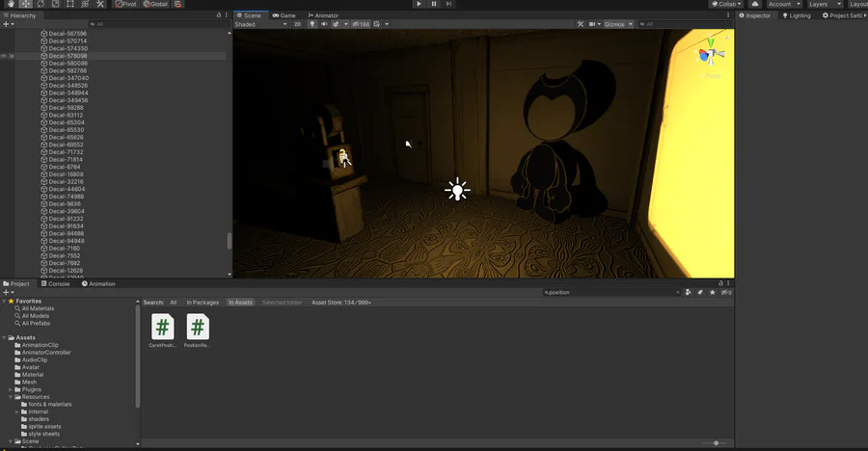Step one frame forward
This screenshot has height=451, width=868.
tap(448, 4)
